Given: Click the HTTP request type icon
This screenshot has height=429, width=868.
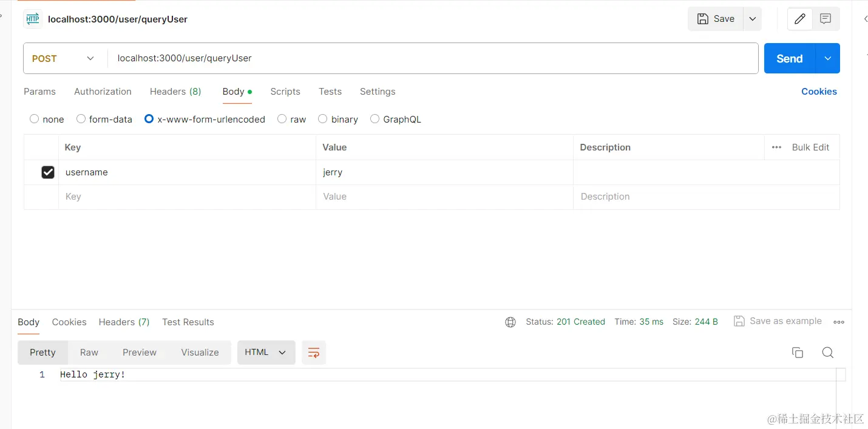Looking at the screenshot, I should click(33, 19).
